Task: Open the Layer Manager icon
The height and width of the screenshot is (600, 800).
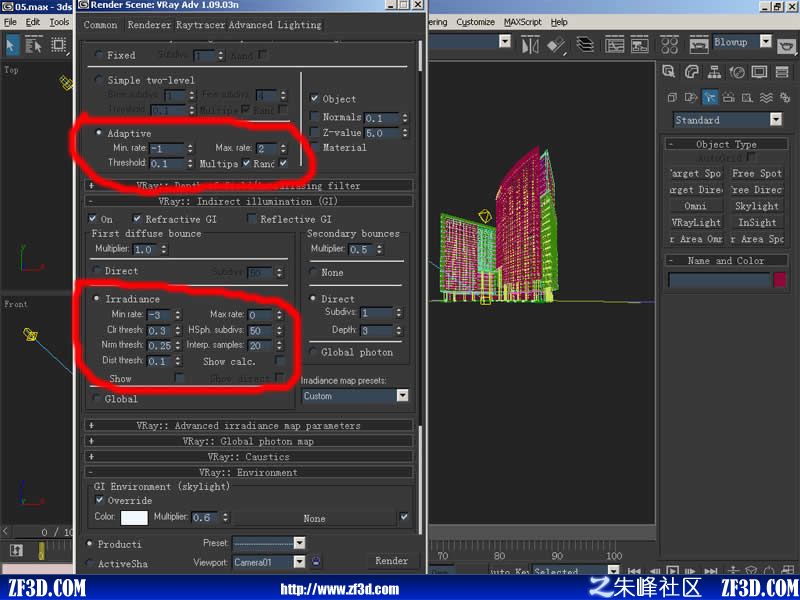Action: 585,45
